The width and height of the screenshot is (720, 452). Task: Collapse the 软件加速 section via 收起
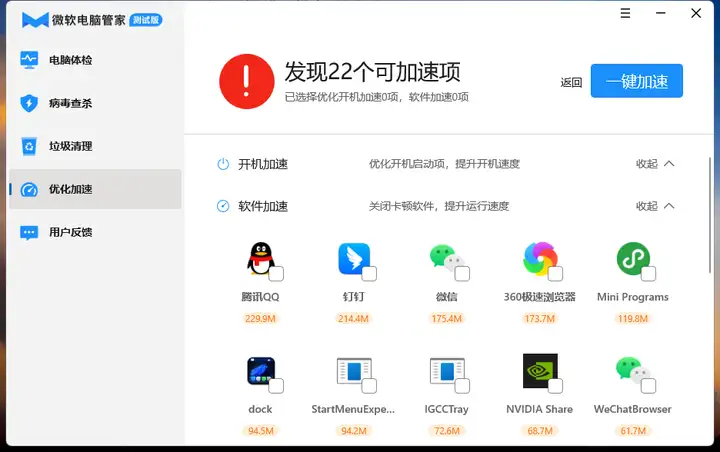point(655,206)
